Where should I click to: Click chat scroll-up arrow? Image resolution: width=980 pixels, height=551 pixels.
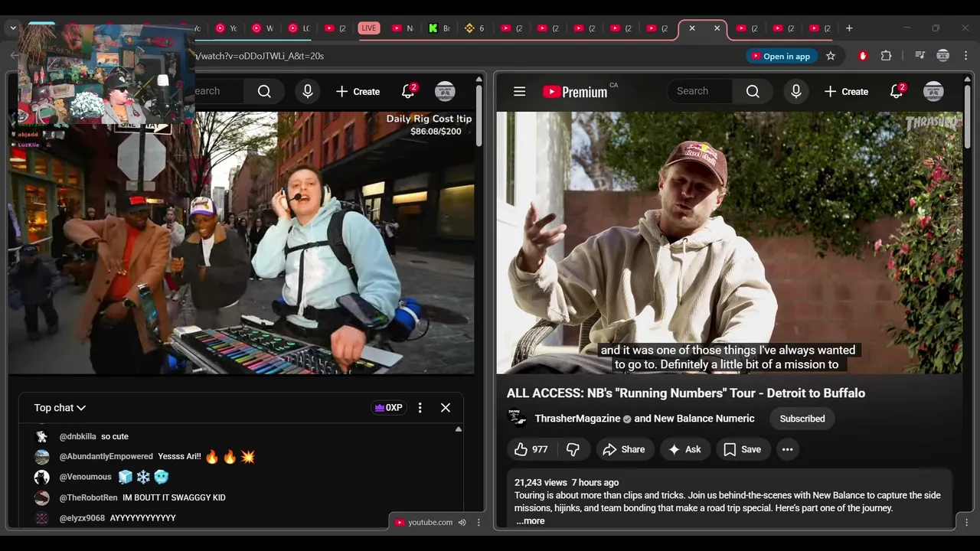[x=458, y=429]
